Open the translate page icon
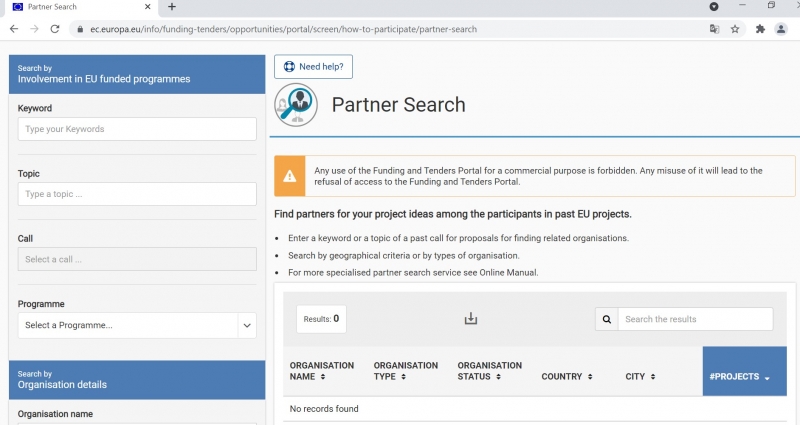The width and height of the screenshot is (800, 425). tap(714, 29)
